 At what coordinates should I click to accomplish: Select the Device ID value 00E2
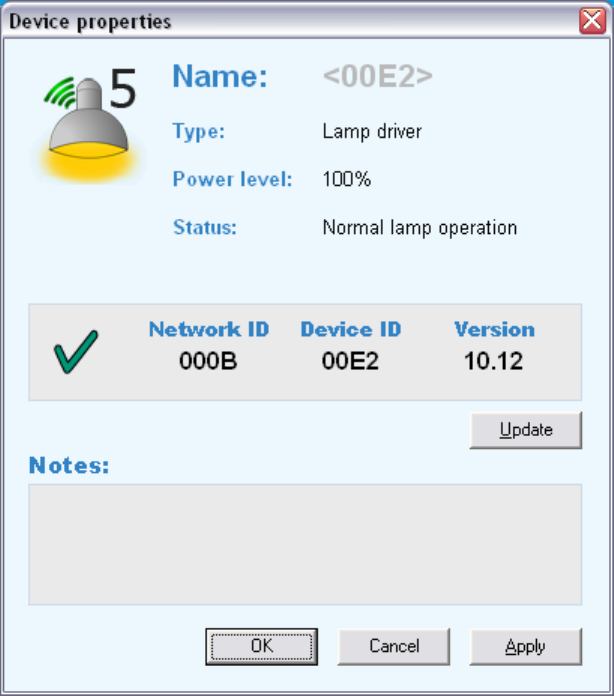[350, 360]
